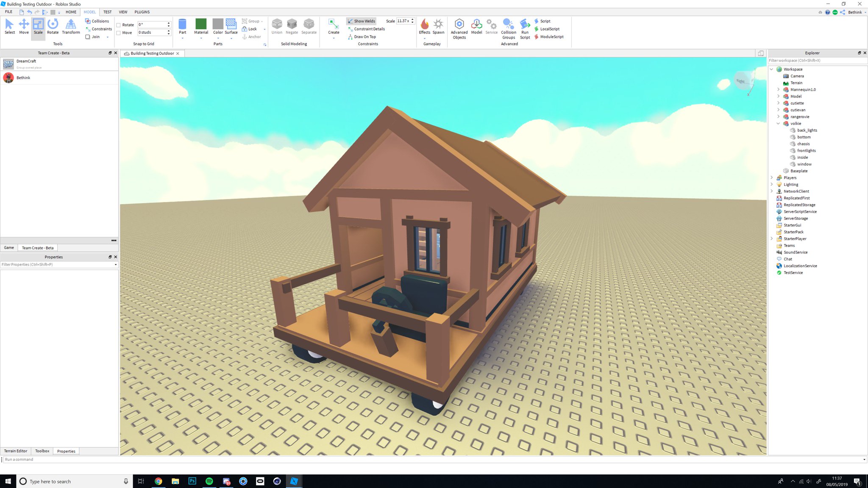This screenshot has width=868, height=488.
Task: Open the Toolbox tab
Action: 42,451
